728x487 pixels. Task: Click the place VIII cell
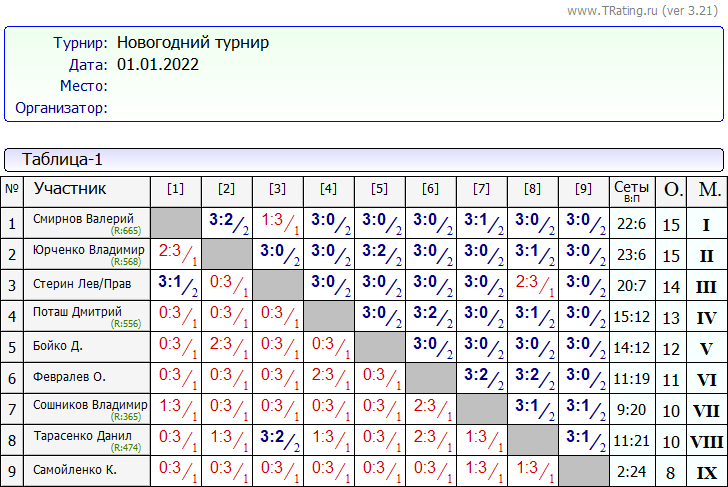click(x=707, y=441)
